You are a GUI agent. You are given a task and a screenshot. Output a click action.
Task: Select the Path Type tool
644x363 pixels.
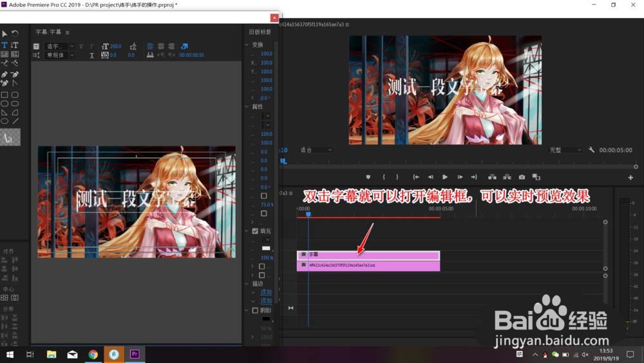click(x=5, y=63)
